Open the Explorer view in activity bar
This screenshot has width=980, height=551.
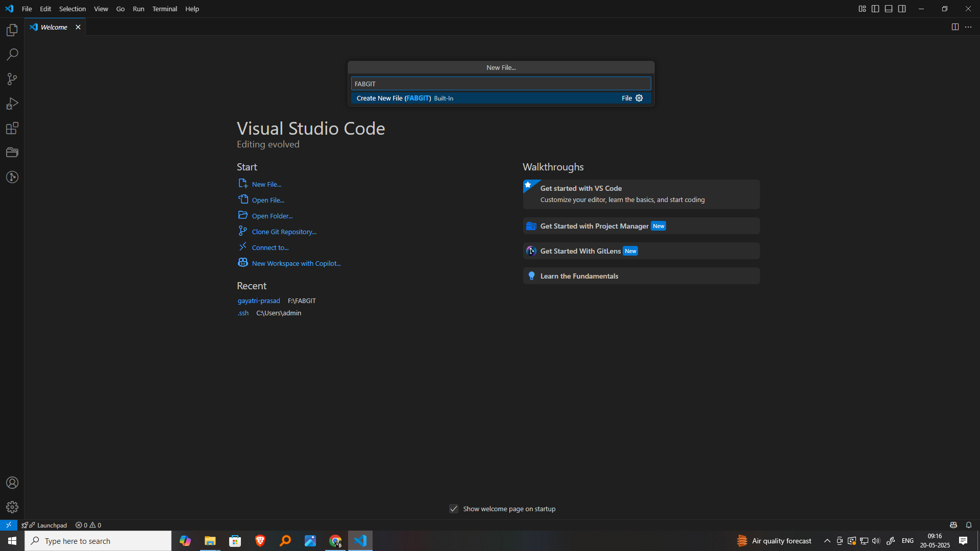coord(12,30)
